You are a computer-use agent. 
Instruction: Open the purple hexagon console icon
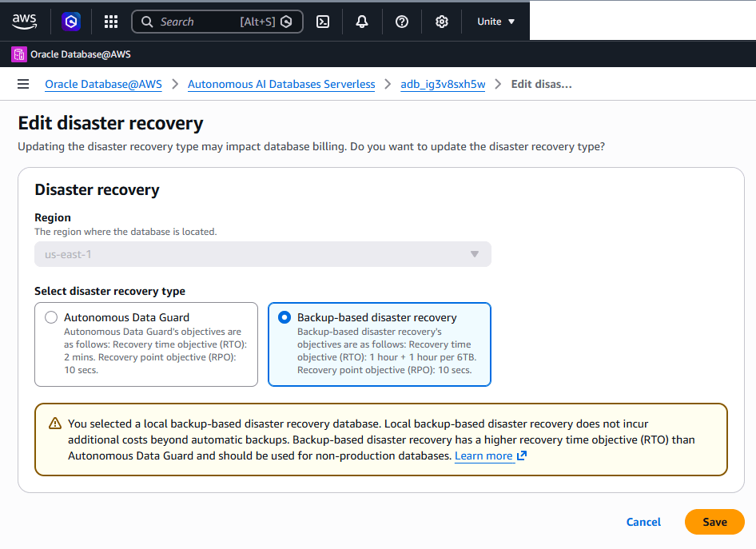[71, 22]
